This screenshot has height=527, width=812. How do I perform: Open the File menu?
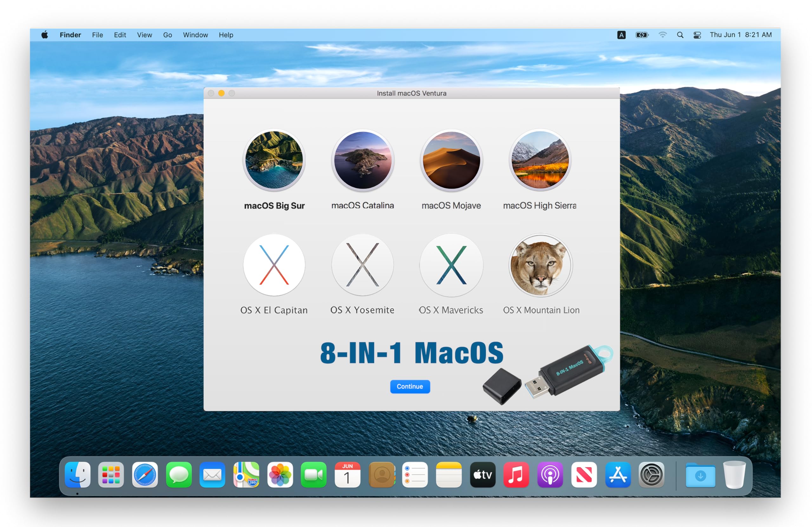click(98, 35)
